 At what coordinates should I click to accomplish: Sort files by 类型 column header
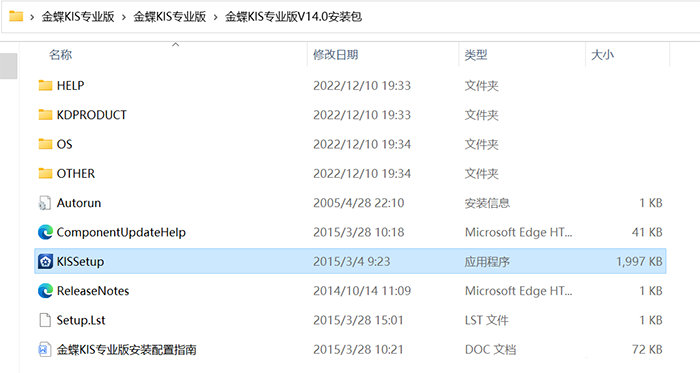(x=476, y=55)
